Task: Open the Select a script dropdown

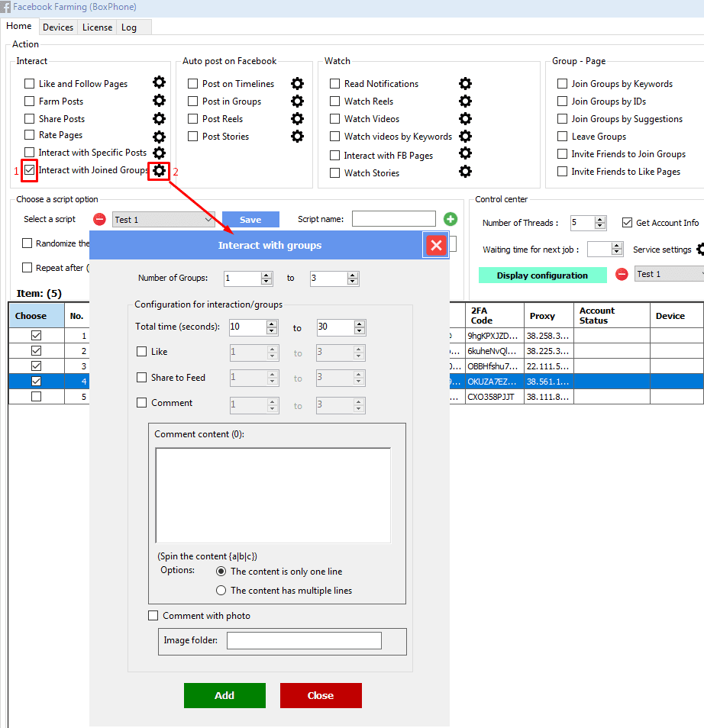Action: [x=163, y=220]
